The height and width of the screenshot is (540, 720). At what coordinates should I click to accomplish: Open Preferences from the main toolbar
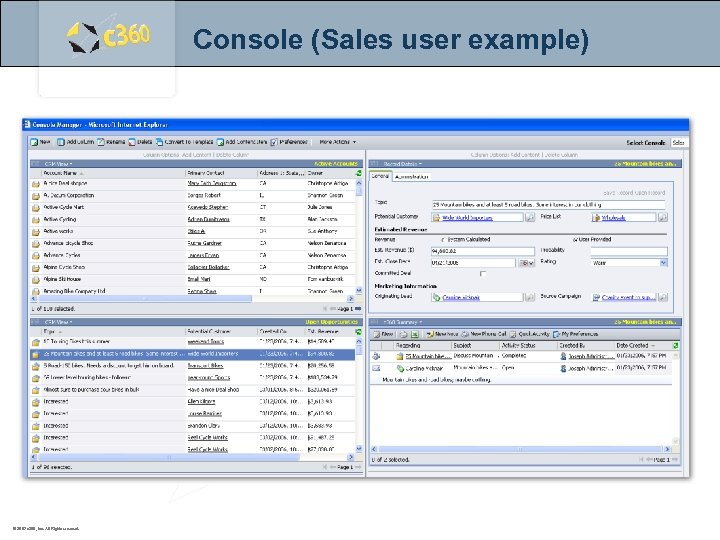point(289,142)
